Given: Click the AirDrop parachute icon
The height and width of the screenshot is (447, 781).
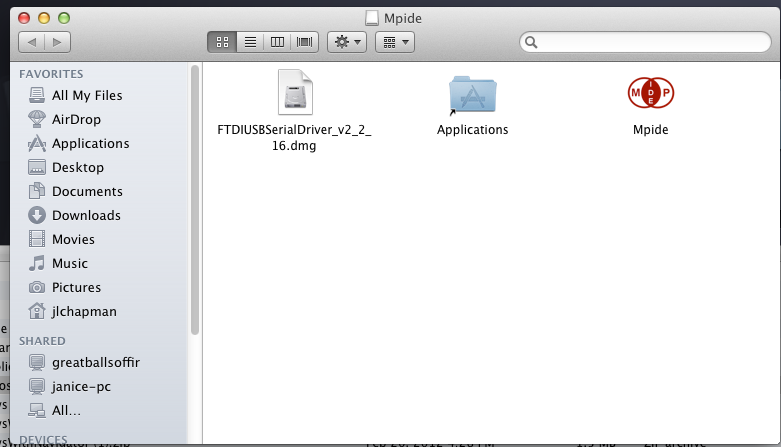Looking at the screenshot, I should pos(36,119).
